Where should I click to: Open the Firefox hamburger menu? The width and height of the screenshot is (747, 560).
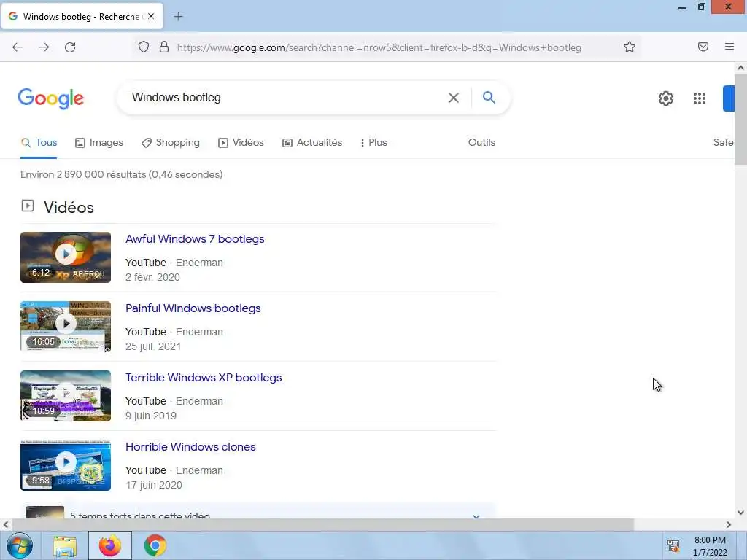click(x=729, y=47)
